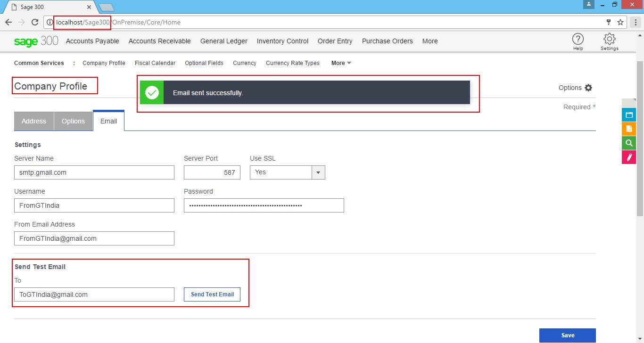This screenshot has height=343, width=644.
Task: Click the Save button
Action: tap(568, 335)
